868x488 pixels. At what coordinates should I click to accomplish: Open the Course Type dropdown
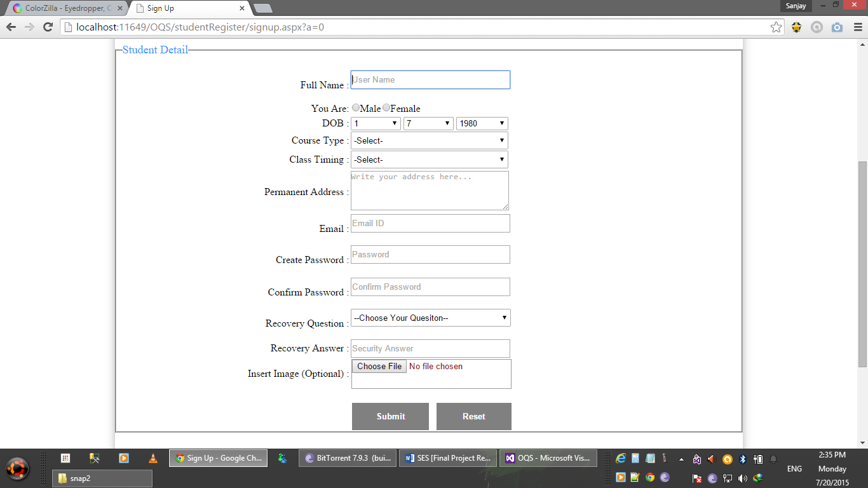click(430, 140)
